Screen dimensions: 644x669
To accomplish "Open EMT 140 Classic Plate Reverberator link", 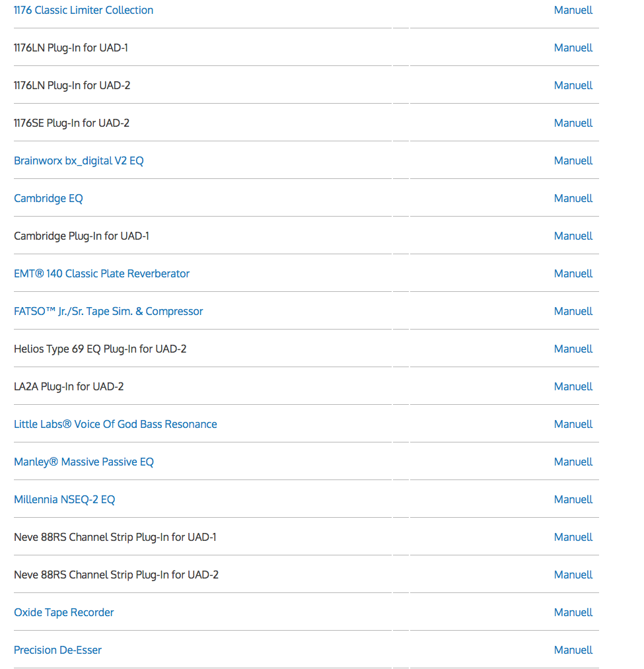I will pos(102,273).
